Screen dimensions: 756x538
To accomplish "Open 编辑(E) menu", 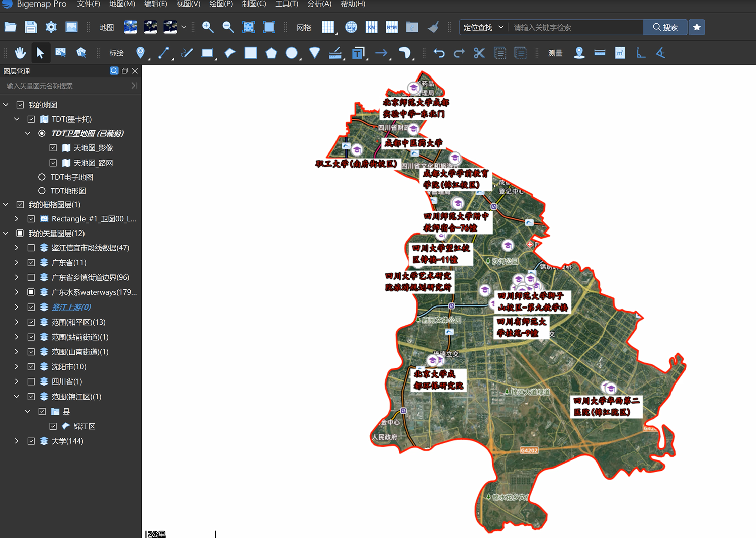I will (x=156, y=4).
